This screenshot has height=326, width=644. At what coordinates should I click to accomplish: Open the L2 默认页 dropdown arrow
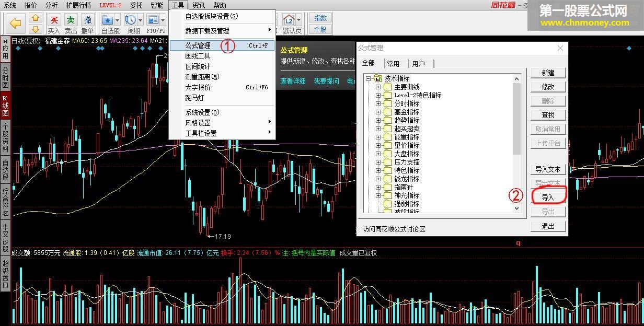point(299,20)
